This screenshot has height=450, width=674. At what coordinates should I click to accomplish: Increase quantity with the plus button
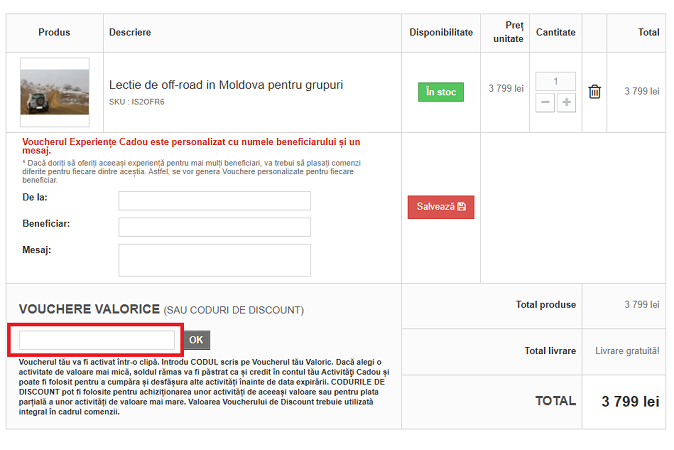[566, 102]
